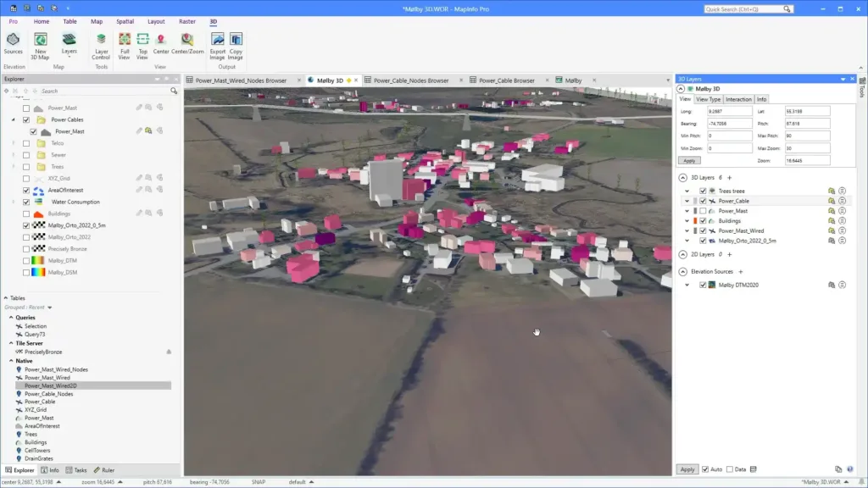Activate Full View in the ribbon
The height and width of the screenshot is (488, 868).
[124, 41]
